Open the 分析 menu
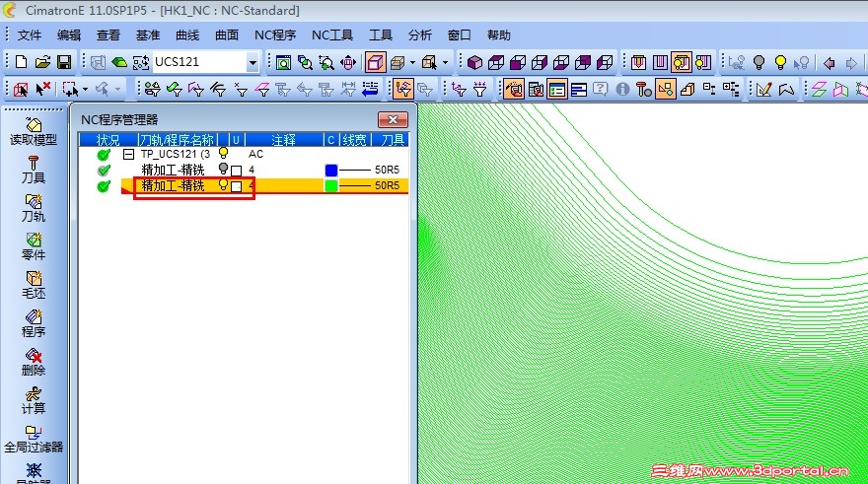 point(419,35)
